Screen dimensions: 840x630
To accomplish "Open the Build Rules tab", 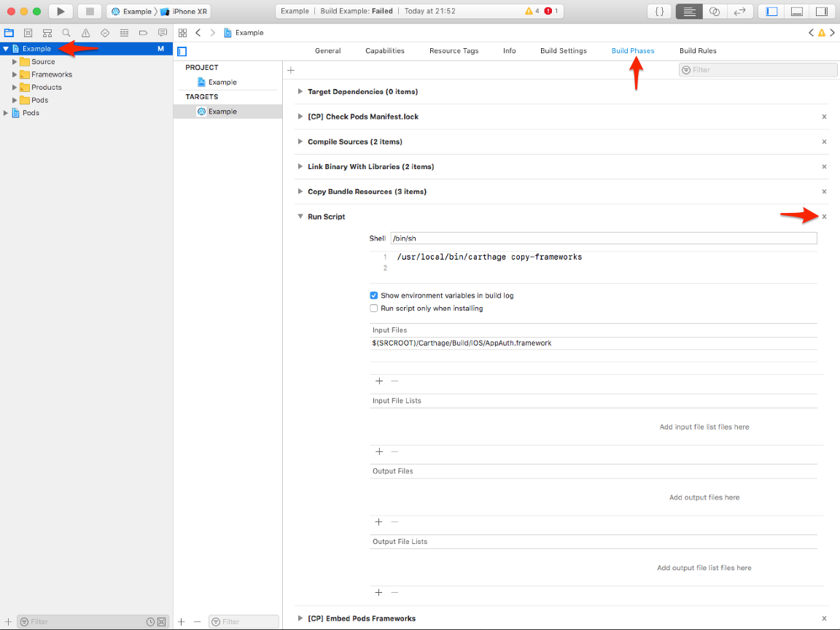I will (698, 51).
